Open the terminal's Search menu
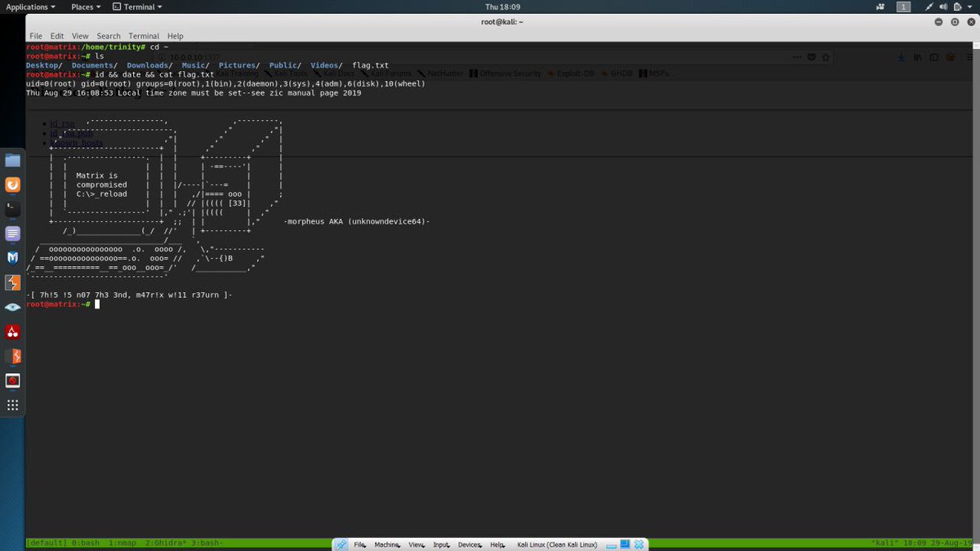 click(x=108, y=36)
